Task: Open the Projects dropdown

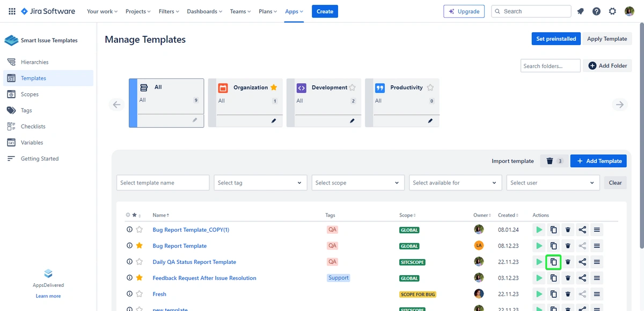Action: click(x=138, y=11)
